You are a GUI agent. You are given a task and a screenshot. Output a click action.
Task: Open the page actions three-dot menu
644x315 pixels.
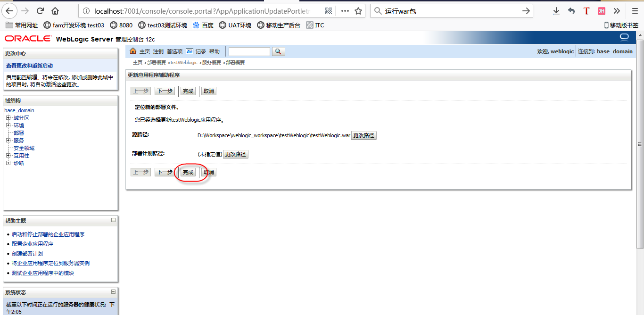(x=345, y=11)
